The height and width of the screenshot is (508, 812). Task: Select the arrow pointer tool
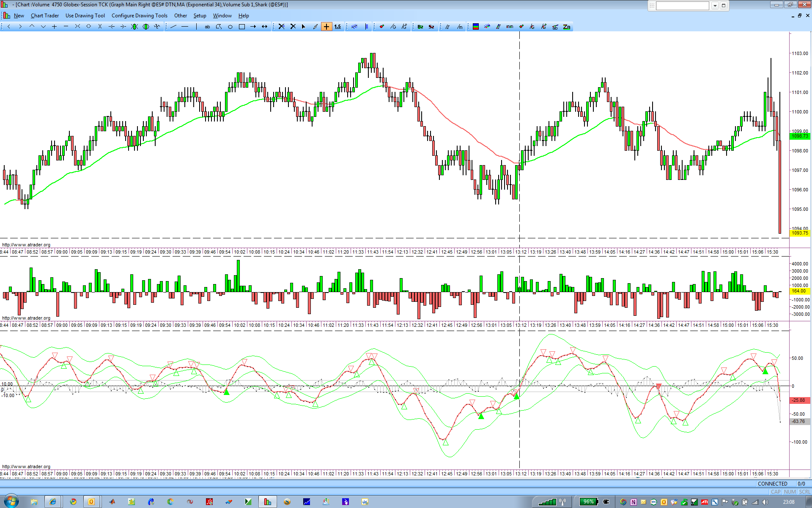tap(304, 27)
